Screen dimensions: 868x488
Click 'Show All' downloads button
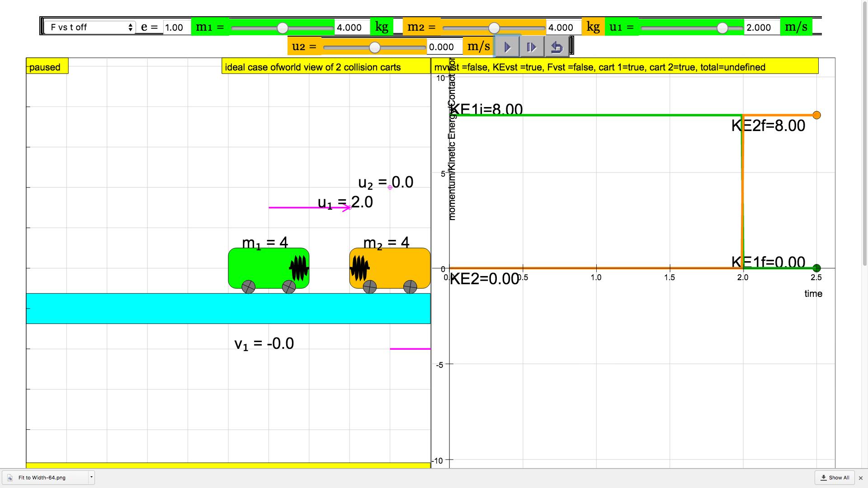835,478
